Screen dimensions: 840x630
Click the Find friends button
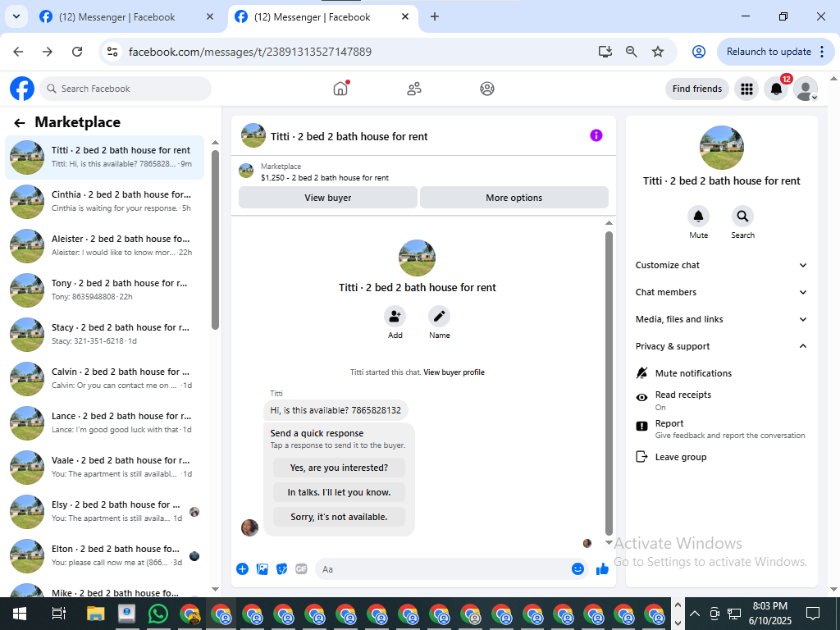pyautogui.click(x=697, y=89)
